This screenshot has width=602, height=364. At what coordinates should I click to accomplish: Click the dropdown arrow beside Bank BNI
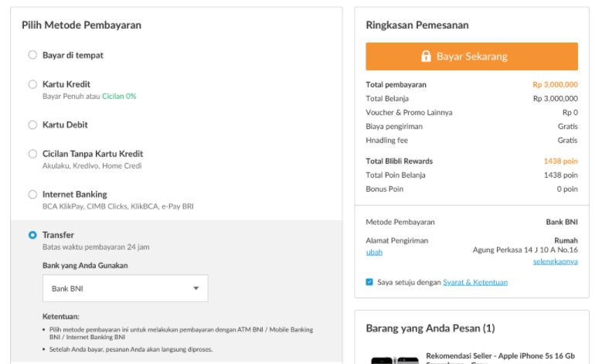point(196,288)
